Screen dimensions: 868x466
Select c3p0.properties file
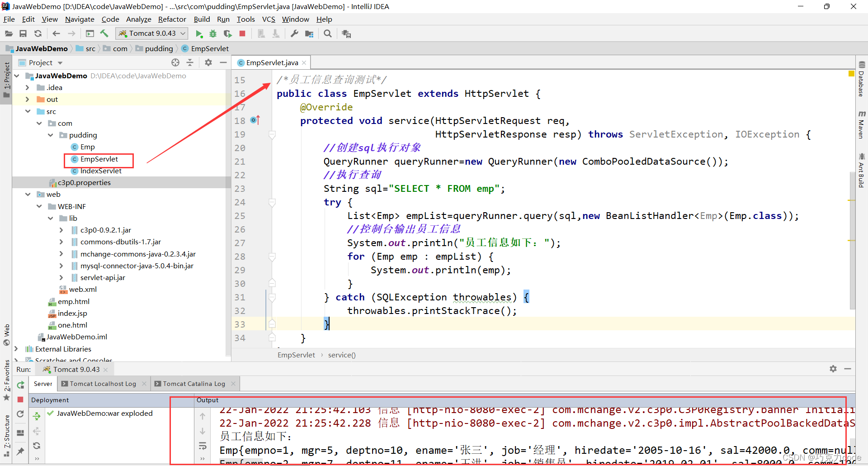tap(84, 182)
